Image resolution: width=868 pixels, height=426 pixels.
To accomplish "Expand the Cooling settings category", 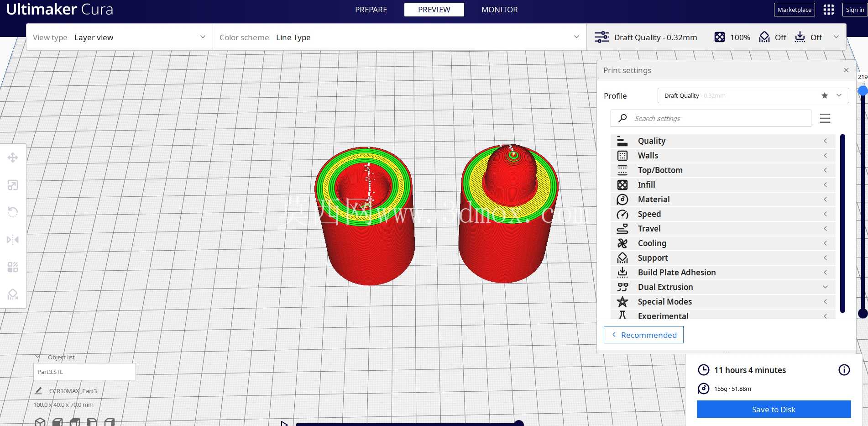I will point(723,243).
